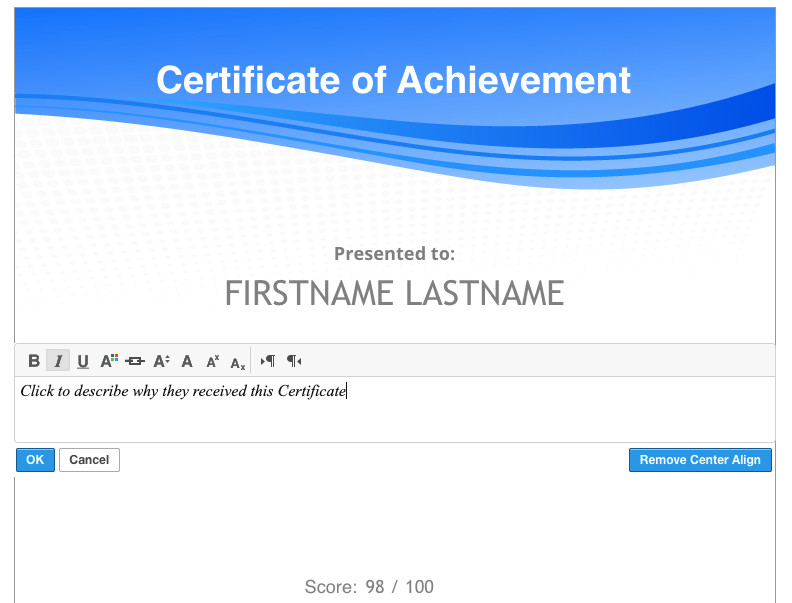Viewport: 792px width, 603px height.
Task: Click the Certificate of Achievement title
Action: pos(394,80)
